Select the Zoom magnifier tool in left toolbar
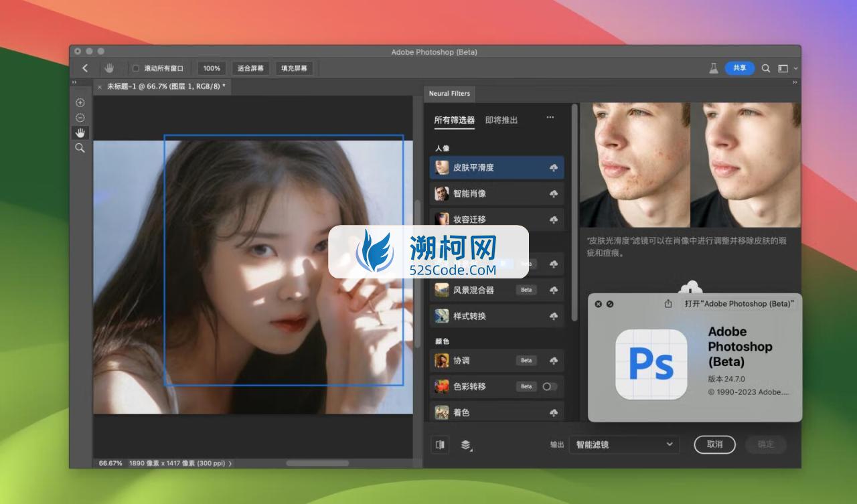Screen dimensions: 857x504 click(80, 148)
